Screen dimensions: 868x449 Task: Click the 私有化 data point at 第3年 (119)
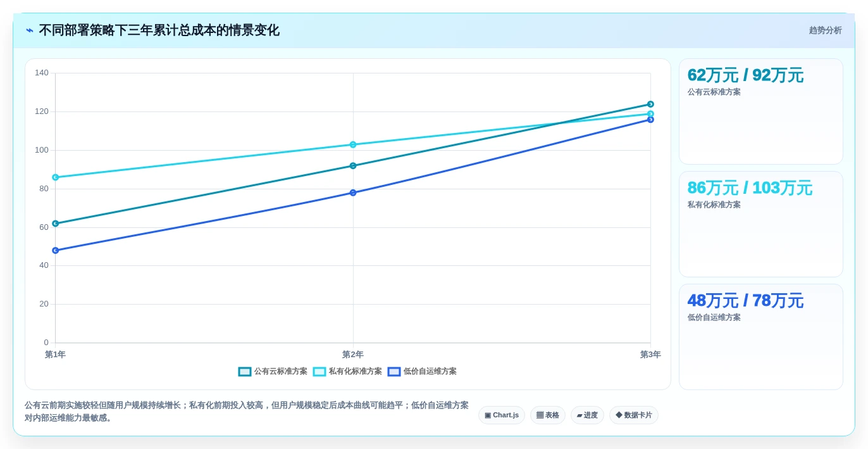tap(650, 114)
